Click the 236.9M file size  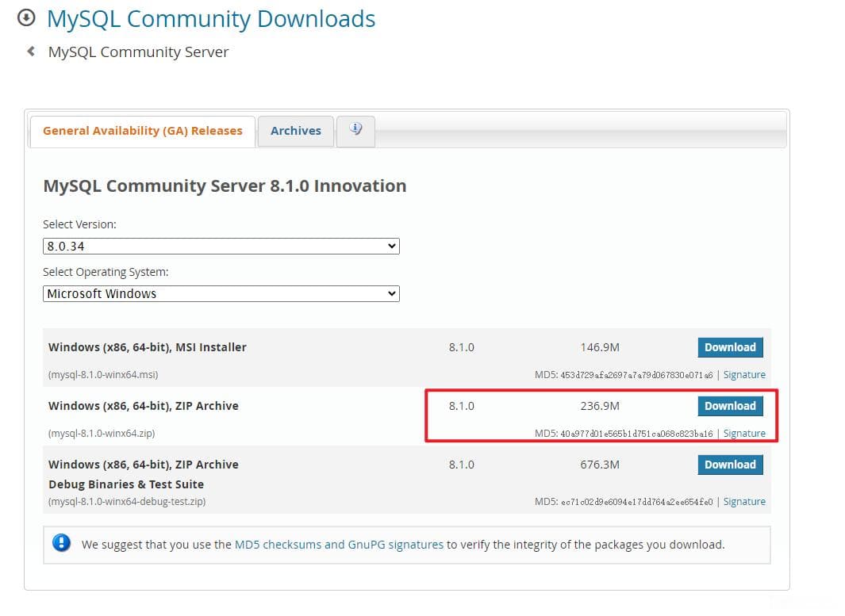600,406
